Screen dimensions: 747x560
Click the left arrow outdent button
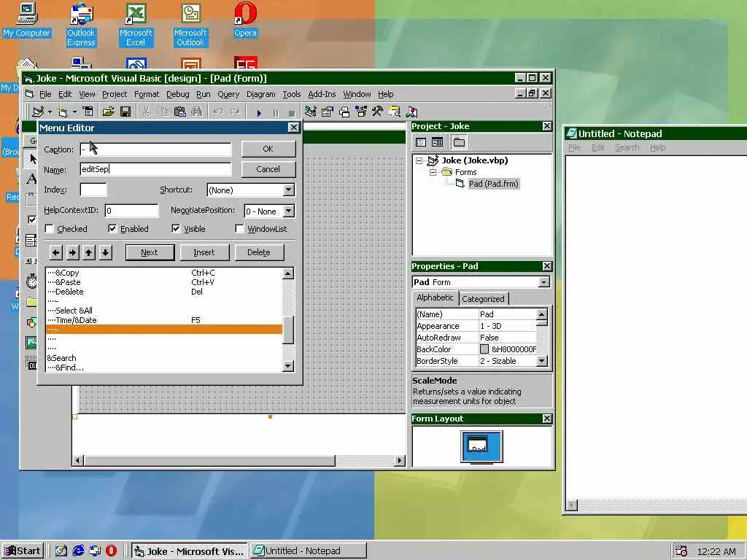click(x=55, y=252)
